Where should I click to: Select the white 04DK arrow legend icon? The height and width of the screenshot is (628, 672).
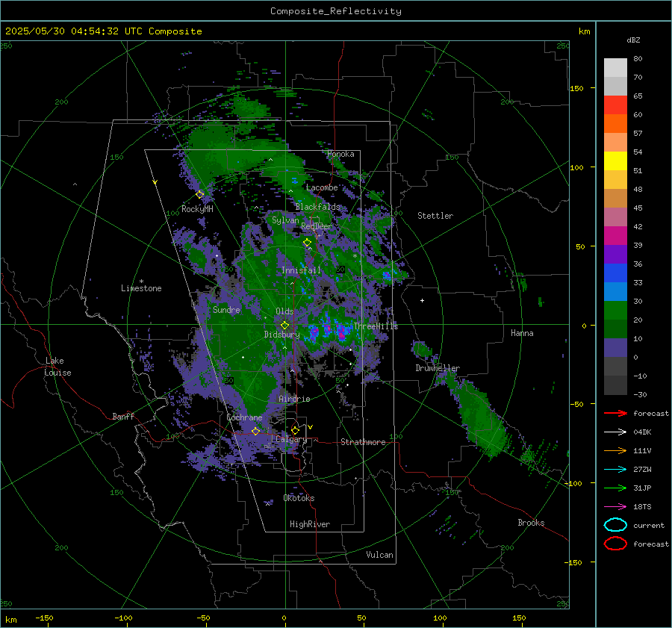pos(615,432)
